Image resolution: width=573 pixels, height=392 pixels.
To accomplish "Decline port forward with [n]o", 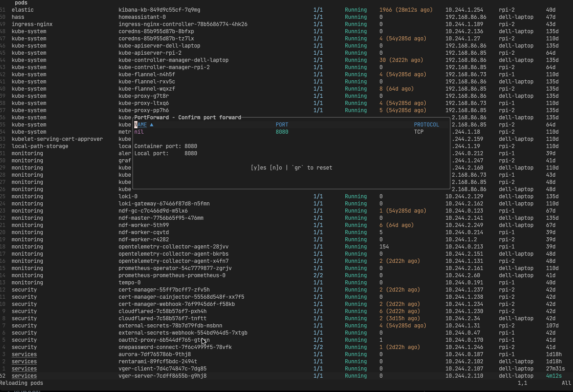I will coord(276,168).
